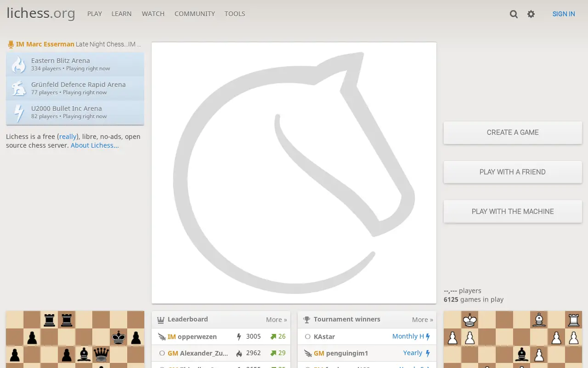Click the status circle beside KAstar
Screen dimensions: 588x368
(308, 337)
